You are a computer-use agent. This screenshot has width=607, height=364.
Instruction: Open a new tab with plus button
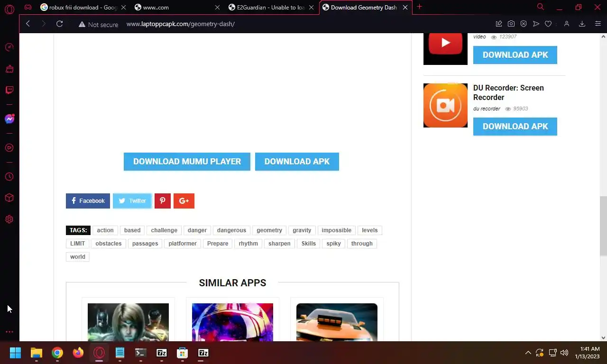point(419,7)
